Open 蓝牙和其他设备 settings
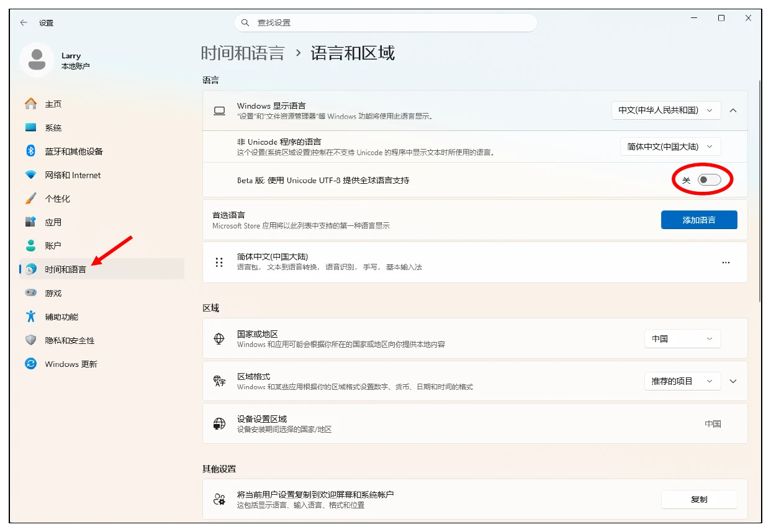The height and width of the screenshot is (532, 771). pyautogui.click(x=102, y=151)
